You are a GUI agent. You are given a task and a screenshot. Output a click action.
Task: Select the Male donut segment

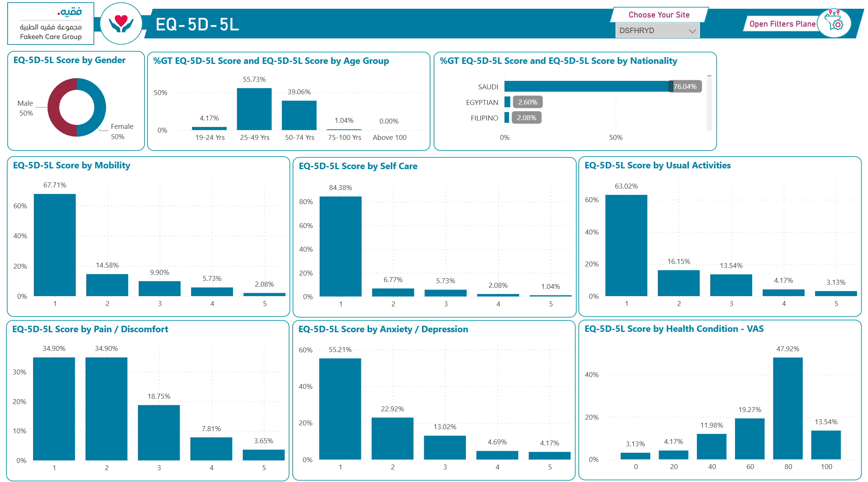(x=54, y=107)
